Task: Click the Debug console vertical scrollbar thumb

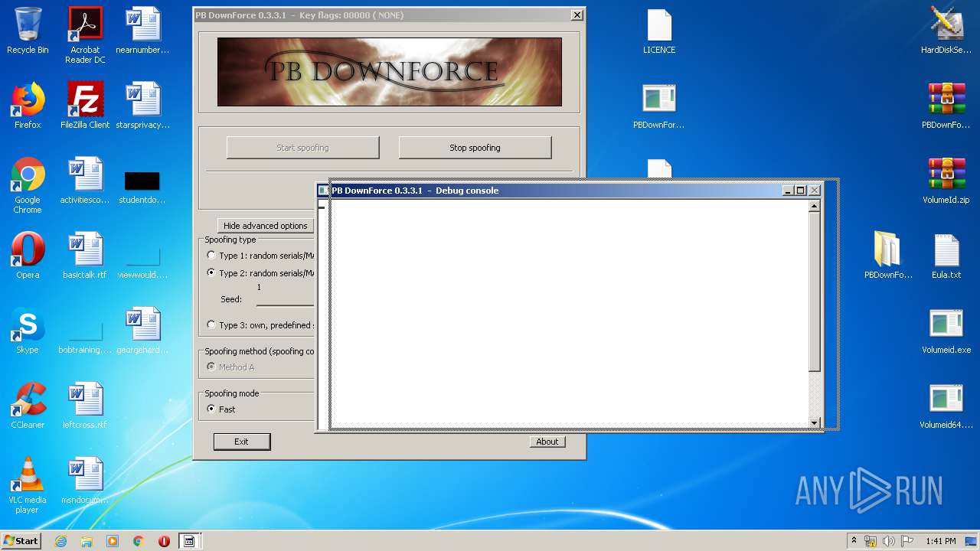Action: (x=814, y=293)
